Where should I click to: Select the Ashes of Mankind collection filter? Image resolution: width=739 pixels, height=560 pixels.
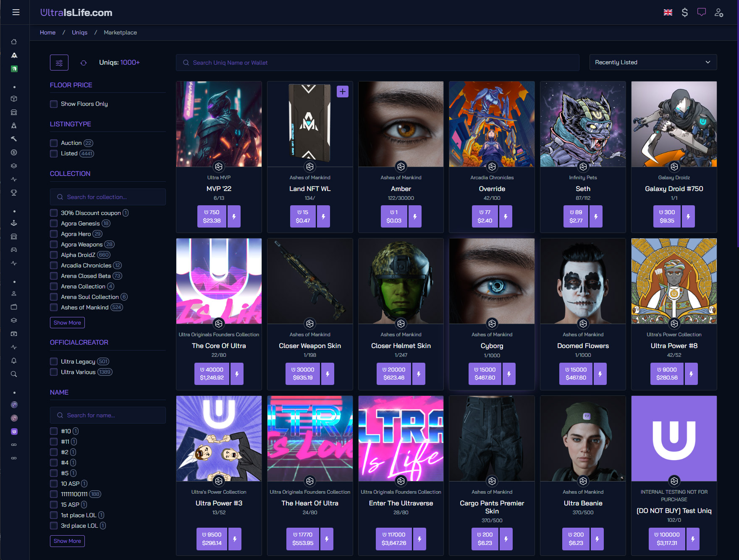tap(54, 307)
